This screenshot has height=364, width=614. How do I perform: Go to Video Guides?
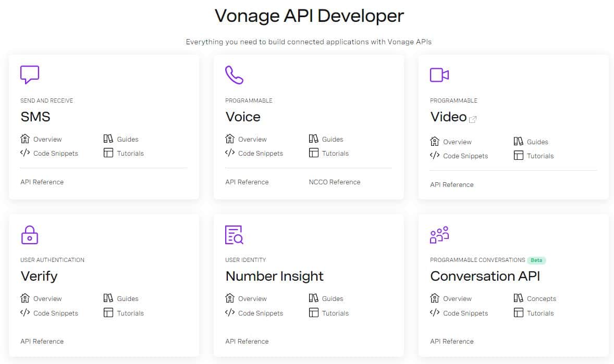pyautogui.click(x=538, y=142)
